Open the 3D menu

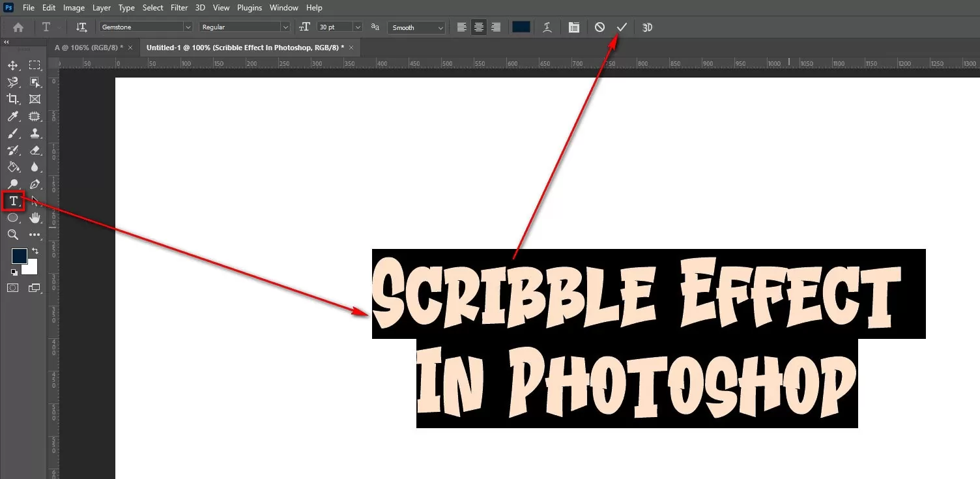click(x=201, y=8)
